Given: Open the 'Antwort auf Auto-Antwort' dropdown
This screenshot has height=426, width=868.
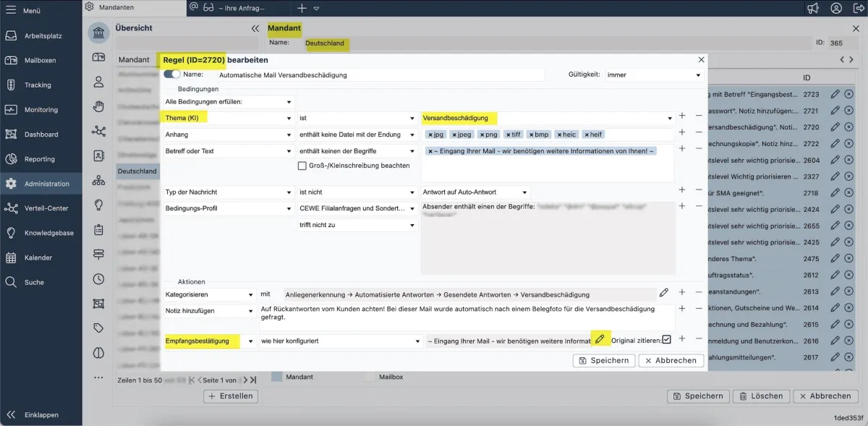Looking at the screenshot, I should pyautogui.click(x=476, y=192).
